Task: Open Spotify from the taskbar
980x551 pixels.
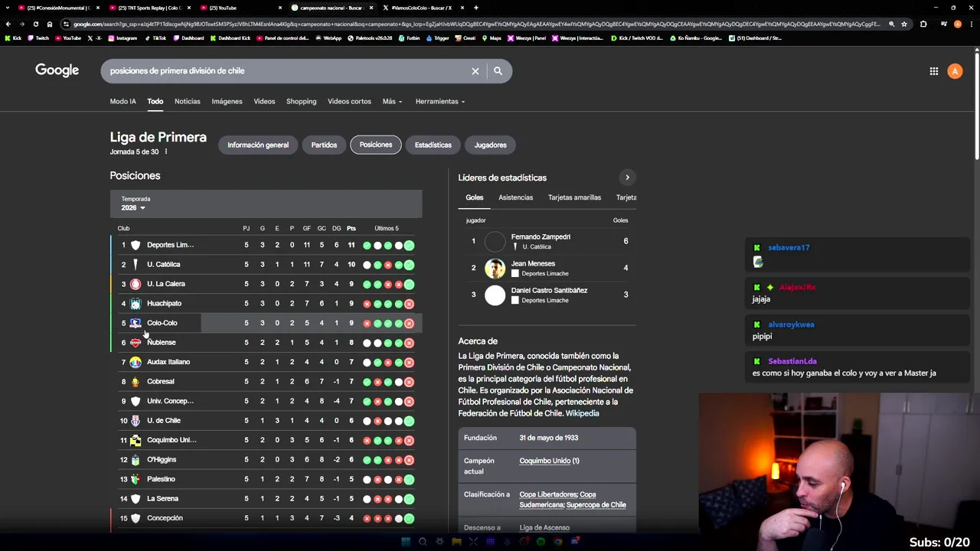Action: click(x=541, y=542)
